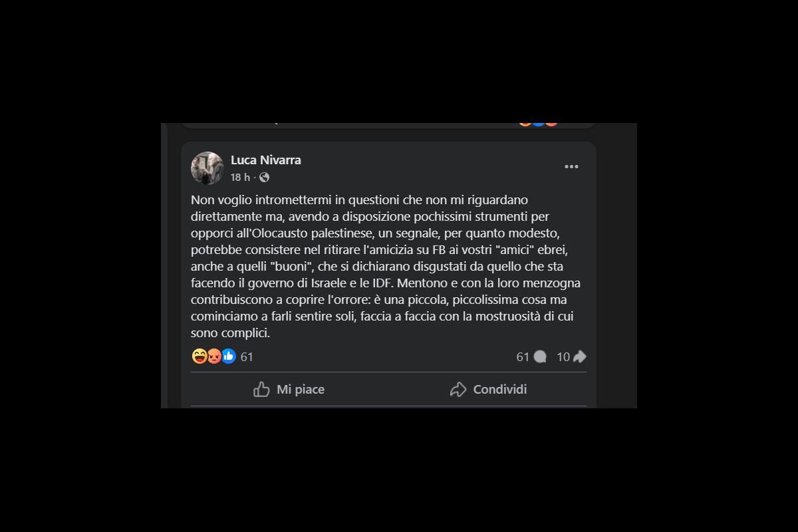This screenshot has width=798, height=532.
Task: Click the Haha laughing reaction emoji
Action: point(199,356)
